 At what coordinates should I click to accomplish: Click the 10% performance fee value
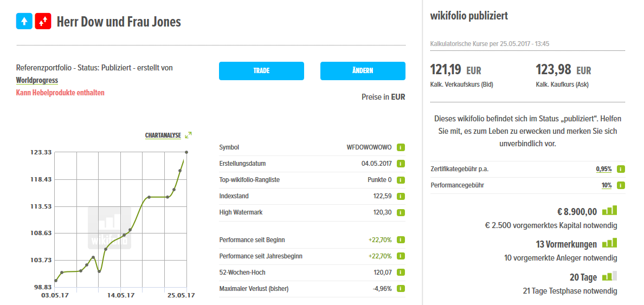(x=606, y=185)
